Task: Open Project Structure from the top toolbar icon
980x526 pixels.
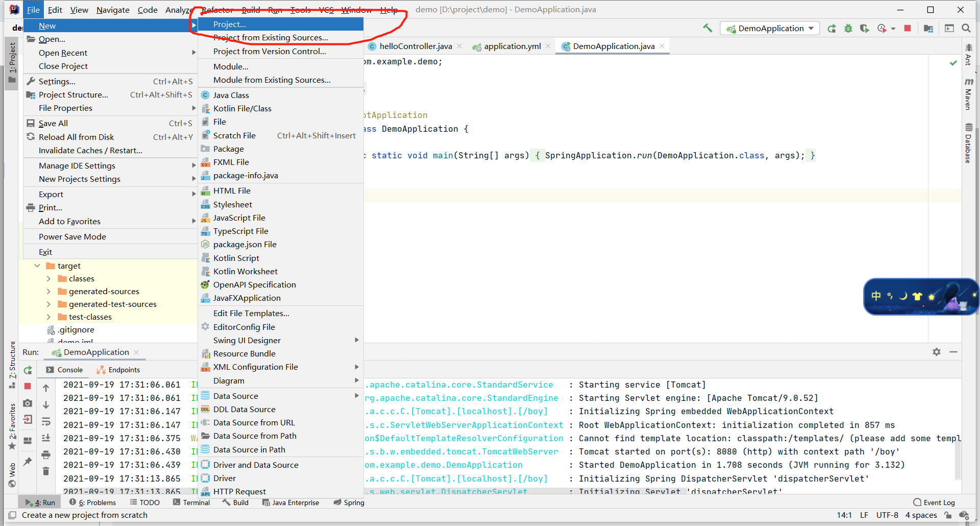Action: [x=928, y=29]
